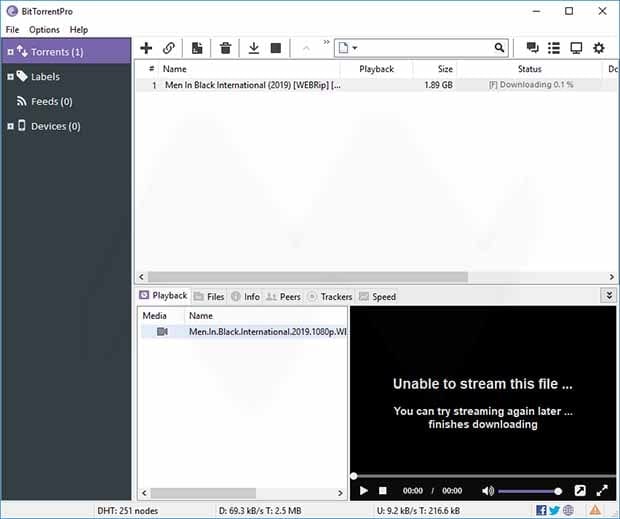Click the Feeds RSS icon
This screenshot has width=620, height=519.
coord(21,101)
